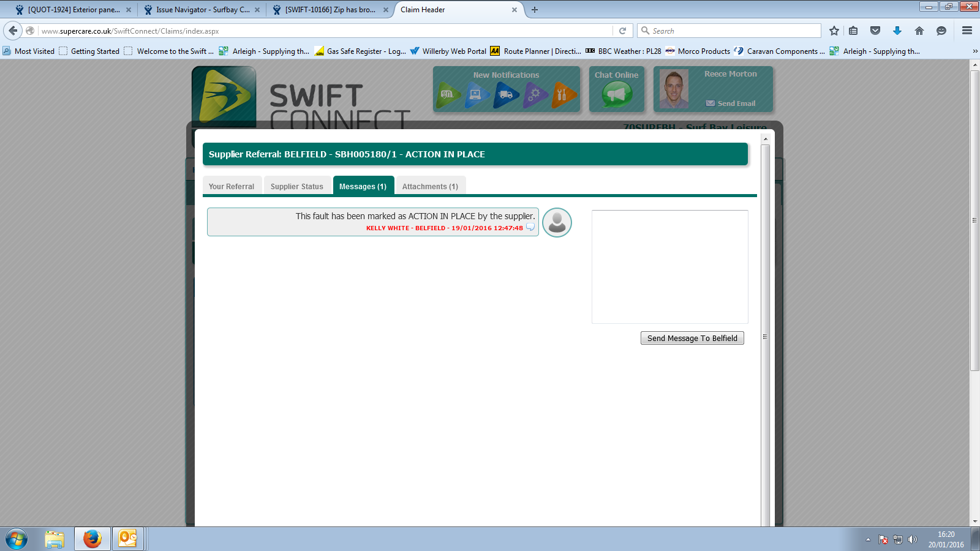Close the Claim Header browser tab
The height and width of the screenshot is (551, 980).
514,10
